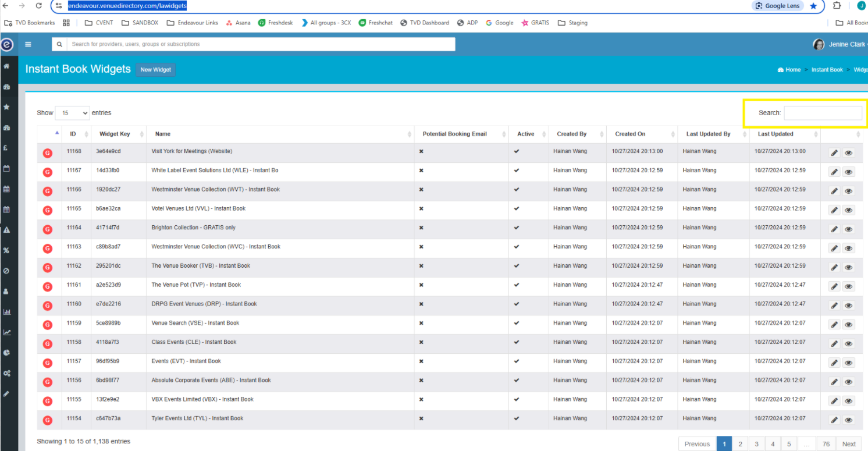This screenshot has height=451, width=868.
Task: Click the Endeavour 'e' logo
Action: tap(7, 44)
